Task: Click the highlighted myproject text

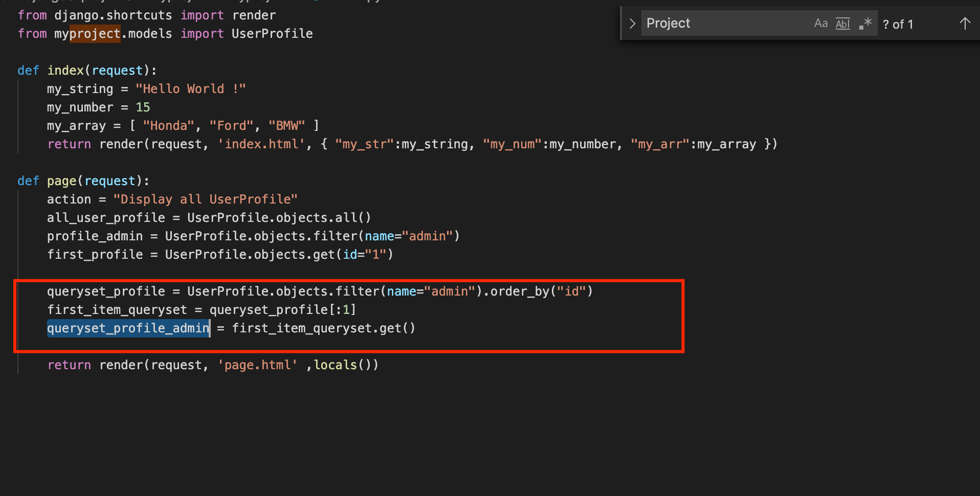Action: click(95, 33)
